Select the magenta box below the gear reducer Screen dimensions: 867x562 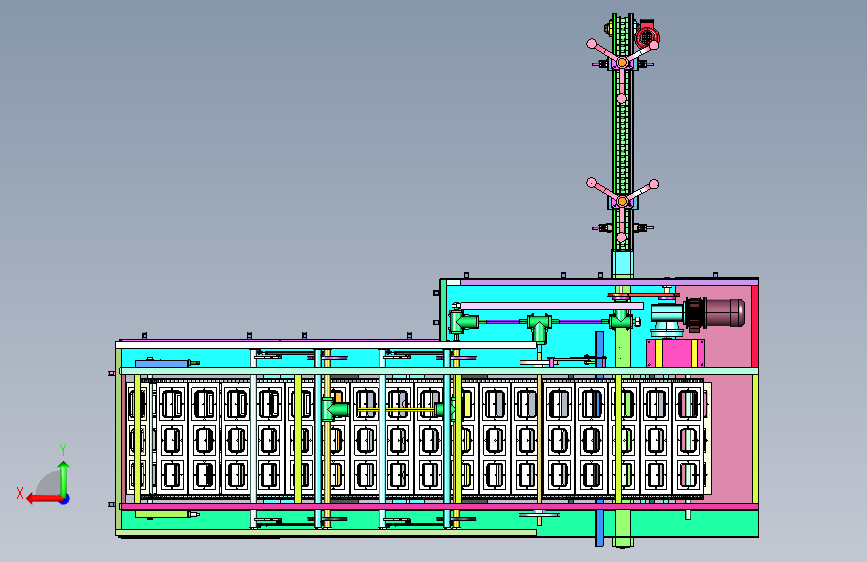(x=676, y=353)
